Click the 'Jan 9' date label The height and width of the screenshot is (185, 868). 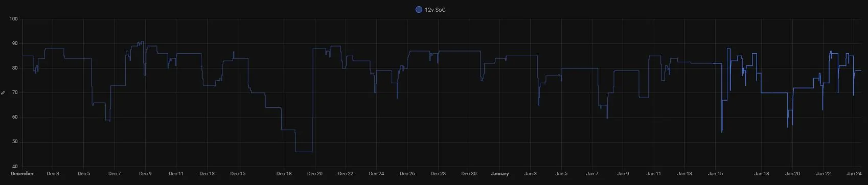pyautogui.click(x=623, y=174)
